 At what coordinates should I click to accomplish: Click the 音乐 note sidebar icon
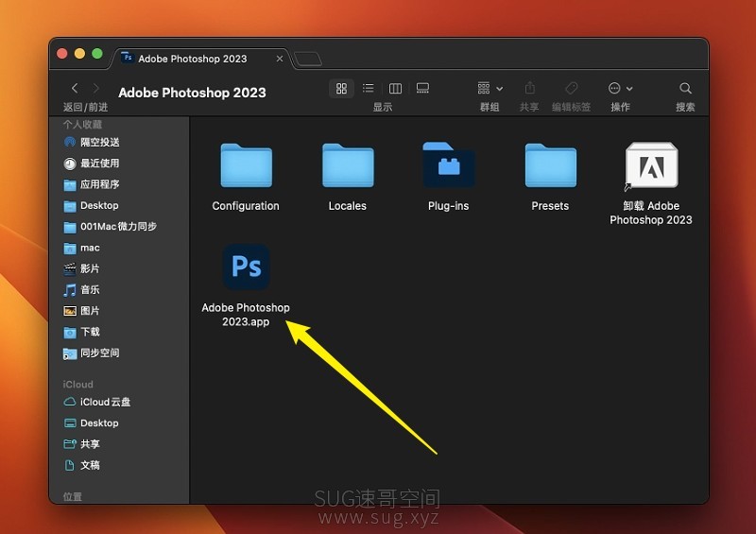pos(70,290)
